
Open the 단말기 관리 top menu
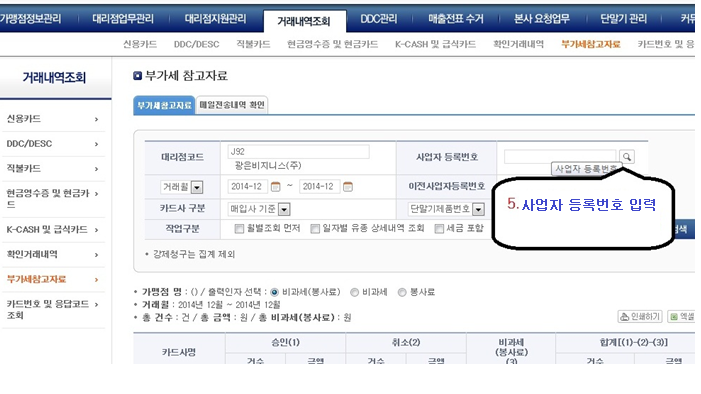(623, 19)
